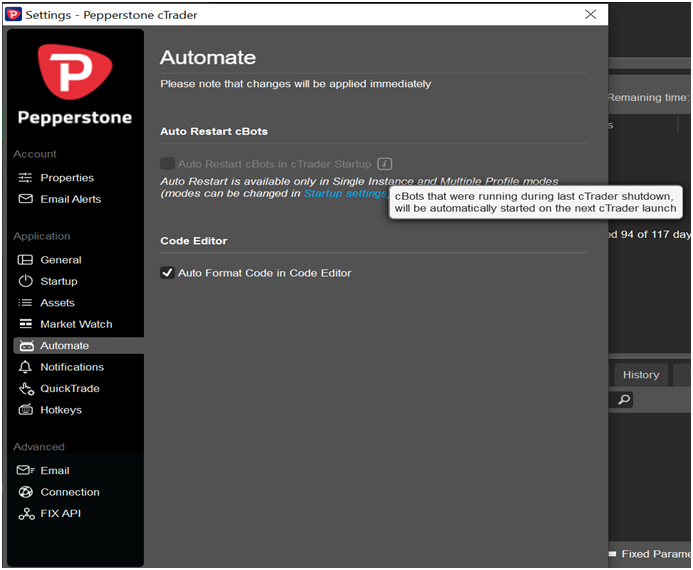
Task: Click the Pepperstone brand name text
Action: pos(75,118)
